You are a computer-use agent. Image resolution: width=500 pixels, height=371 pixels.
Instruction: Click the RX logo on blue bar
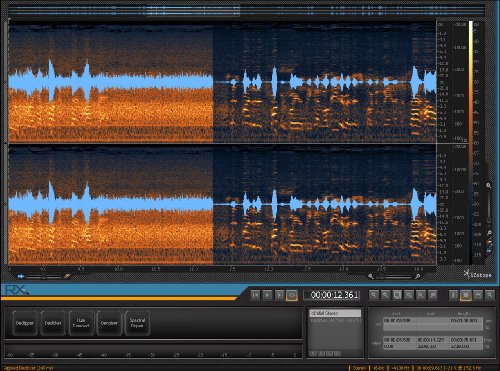[x=17, y=290]
